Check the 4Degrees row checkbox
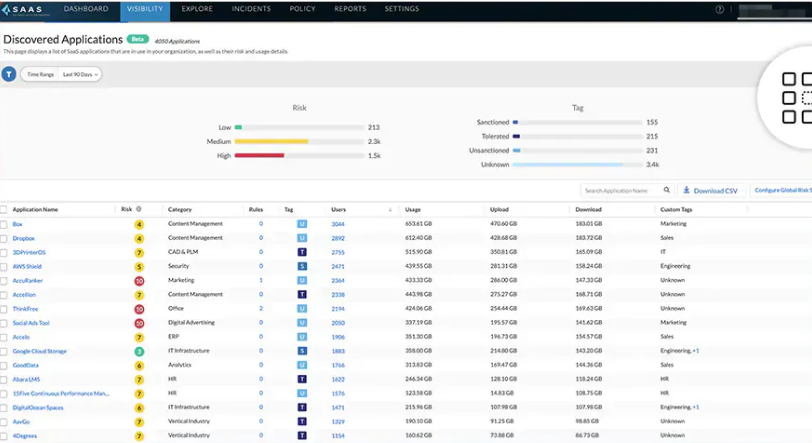This screenshot has height=443, width=812. (4, 436)
